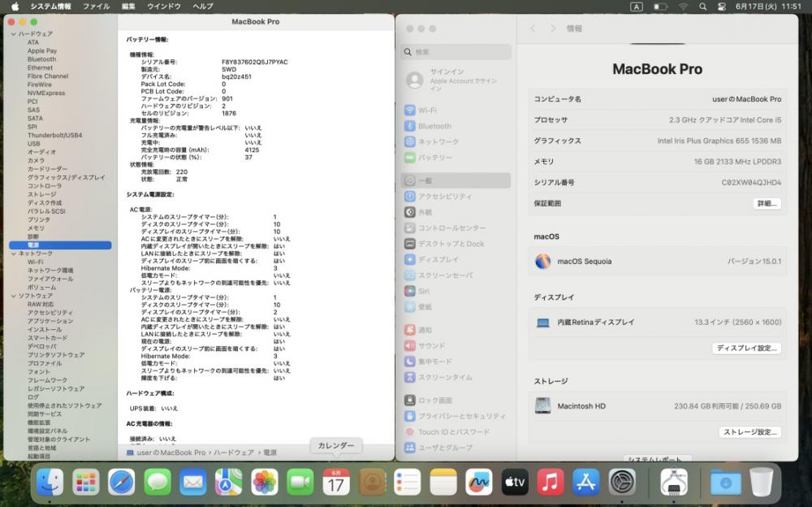Select ストレージ in System Information sidebar

point(42,194)
